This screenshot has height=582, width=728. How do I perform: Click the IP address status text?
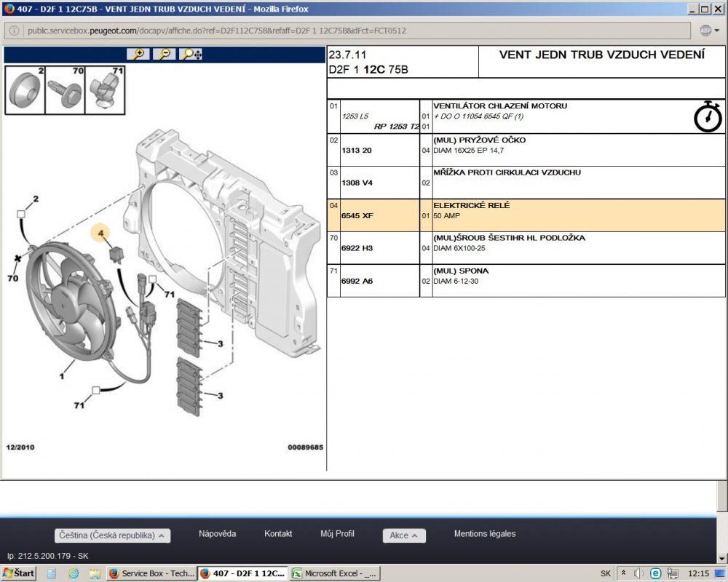47,556
